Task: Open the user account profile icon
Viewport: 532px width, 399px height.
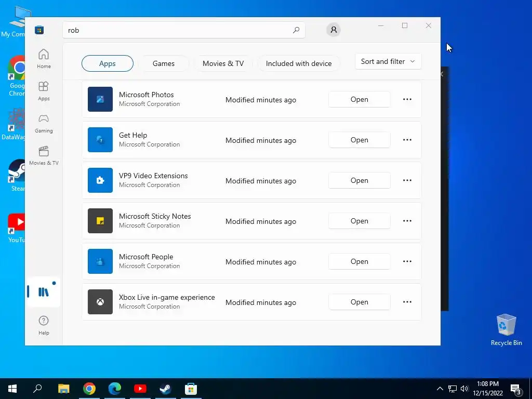Action: (x=334, y=30)
